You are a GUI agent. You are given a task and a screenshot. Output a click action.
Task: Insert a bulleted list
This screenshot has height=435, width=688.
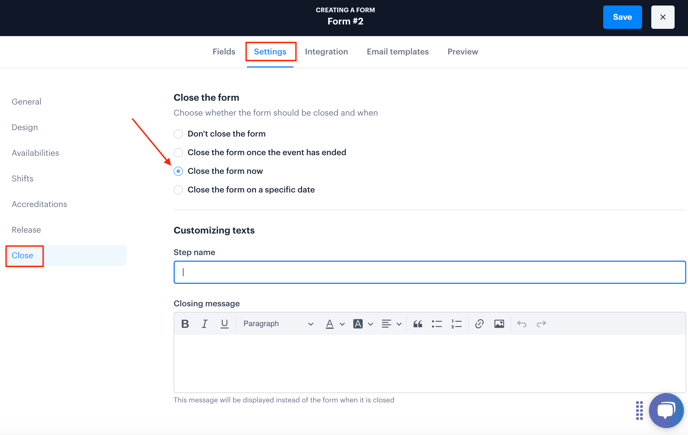437,324
